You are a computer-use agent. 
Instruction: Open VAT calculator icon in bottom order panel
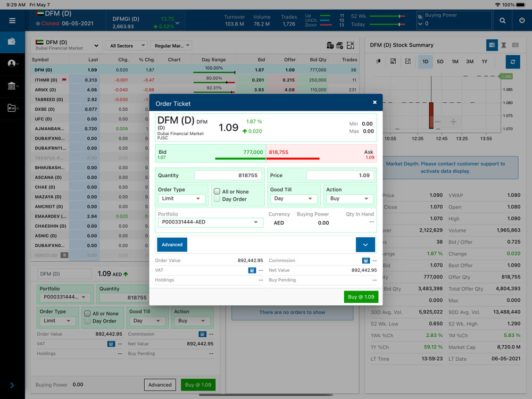click(111, 344)
